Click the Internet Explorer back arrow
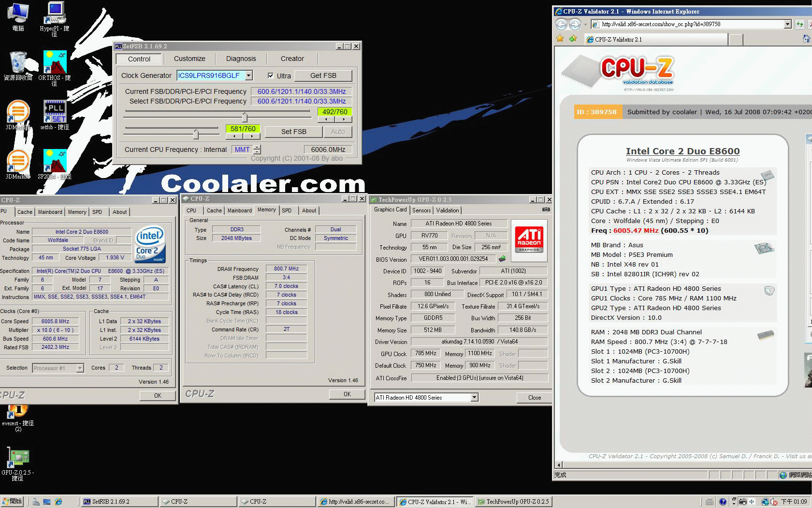Image resolution: width=812 pixels, height=508 pixels. click(561, 24)
